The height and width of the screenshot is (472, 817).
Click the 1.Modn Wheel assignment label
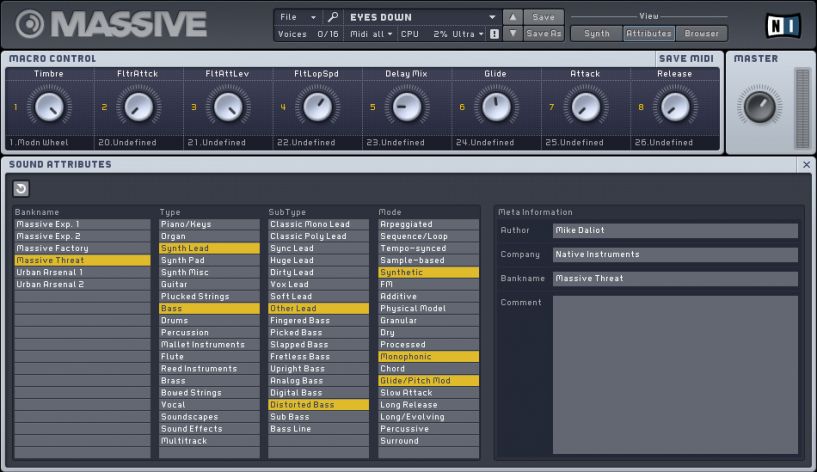pos(39,142)
